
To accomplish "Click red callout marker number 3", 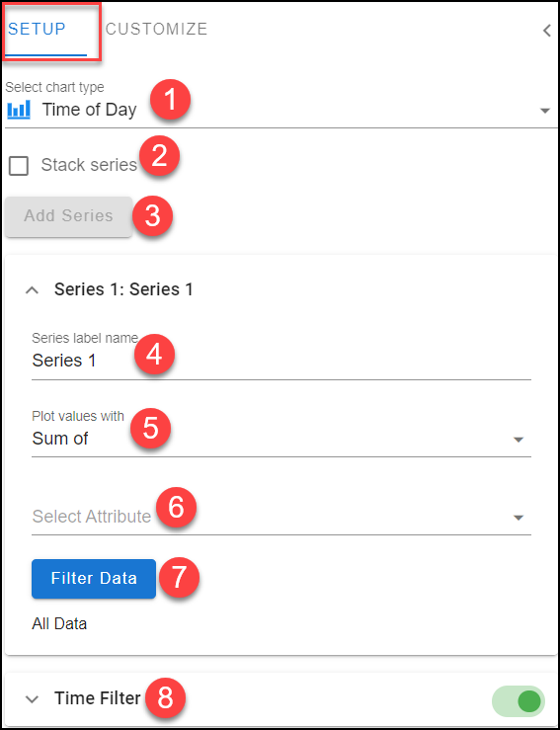I will (153, 216).
